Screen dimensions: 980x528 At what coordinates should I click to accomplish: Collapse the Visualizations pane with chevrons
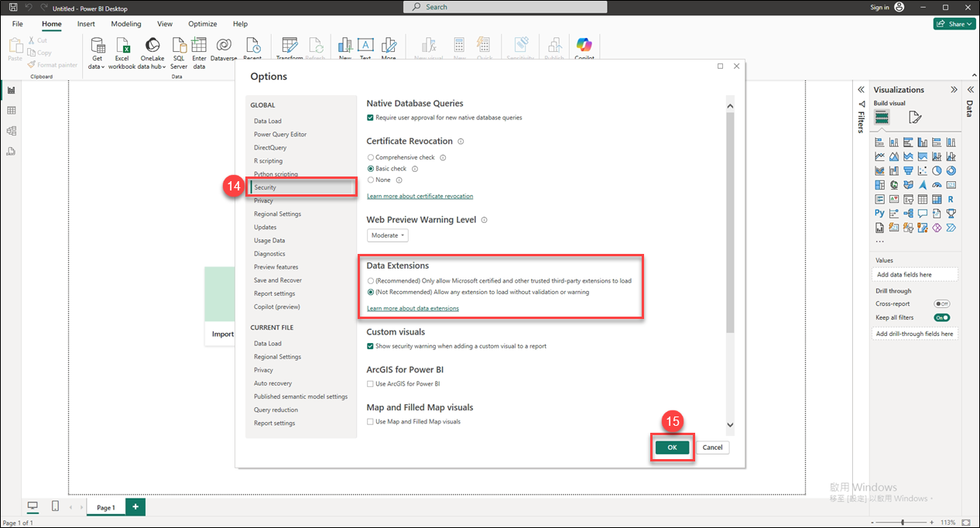(x=954, y=90)
